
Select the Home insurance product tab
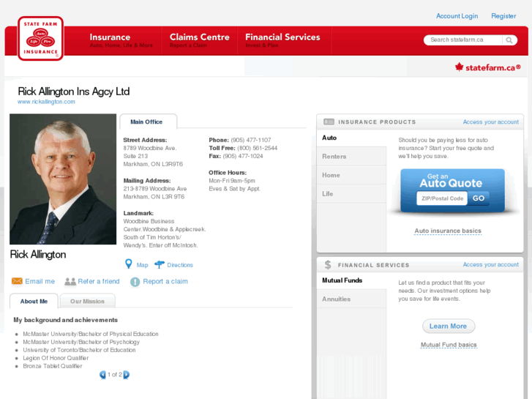point(351,175)
